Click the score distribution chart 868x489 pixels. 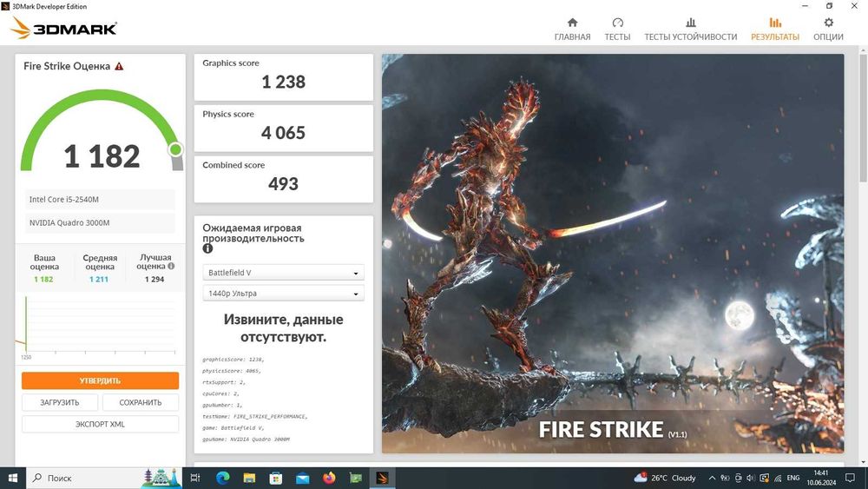(100, 327)
